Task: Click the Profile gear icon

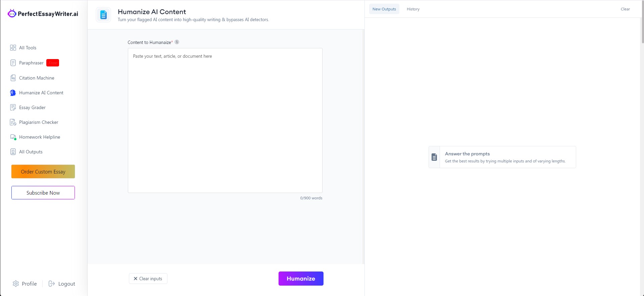Action: pyautogui.click(x=16, y=284)
